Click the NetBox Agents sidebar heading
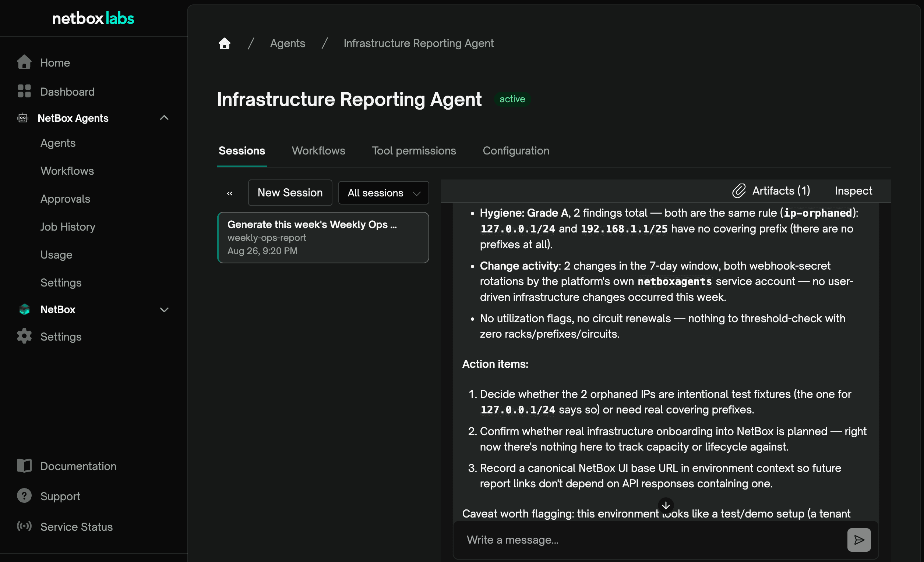This screenshot has width=924, height=562. click(x=73, y=118)
